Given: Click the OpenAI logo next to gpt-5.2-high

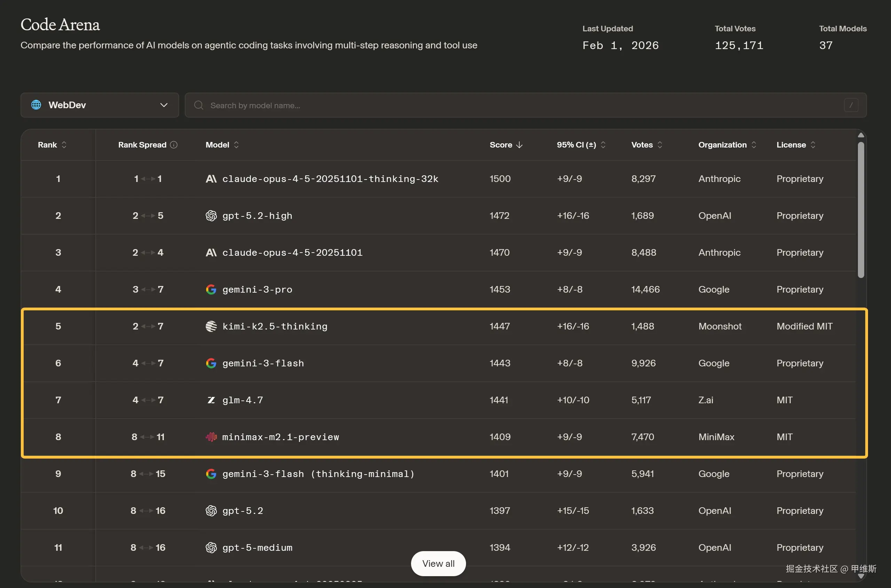Looking at the screenshot, I should point(211,216).
